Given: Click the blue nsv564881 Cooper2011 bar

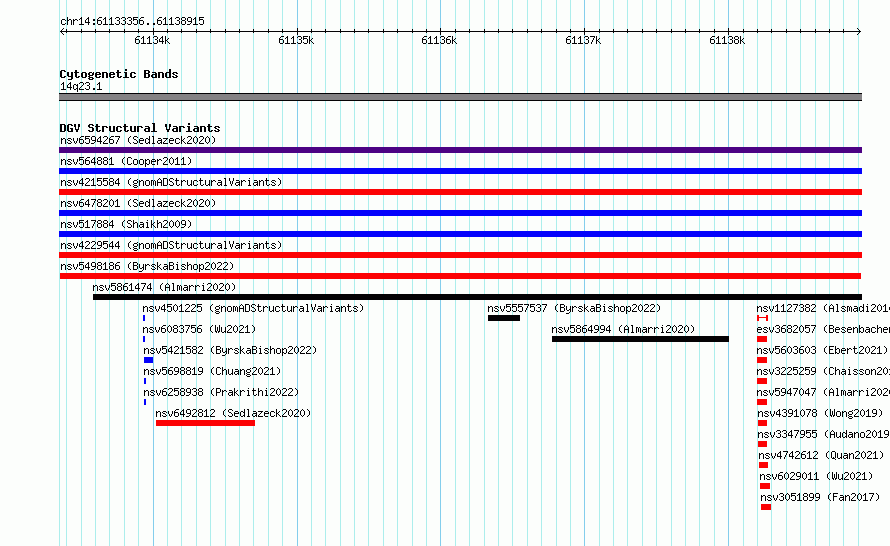Looking at the screenshot, I should [460, 171].
